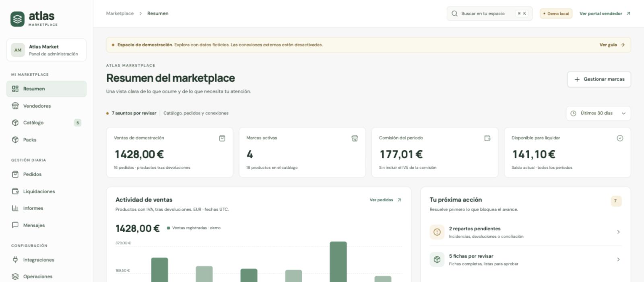Expand the 5 fichas por revisar chevron

(x=618, y=260)
